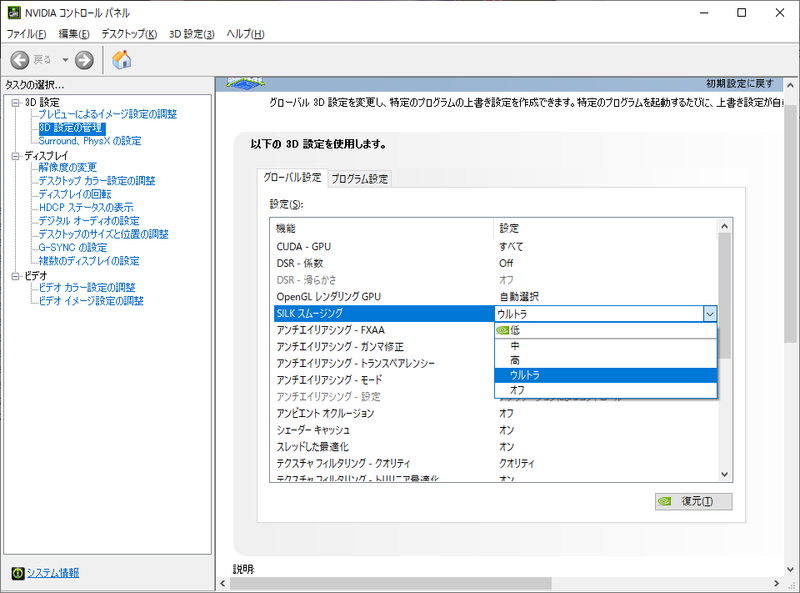Click the system information icon
This screenshot has height=593, width=800.
(17, 573)
